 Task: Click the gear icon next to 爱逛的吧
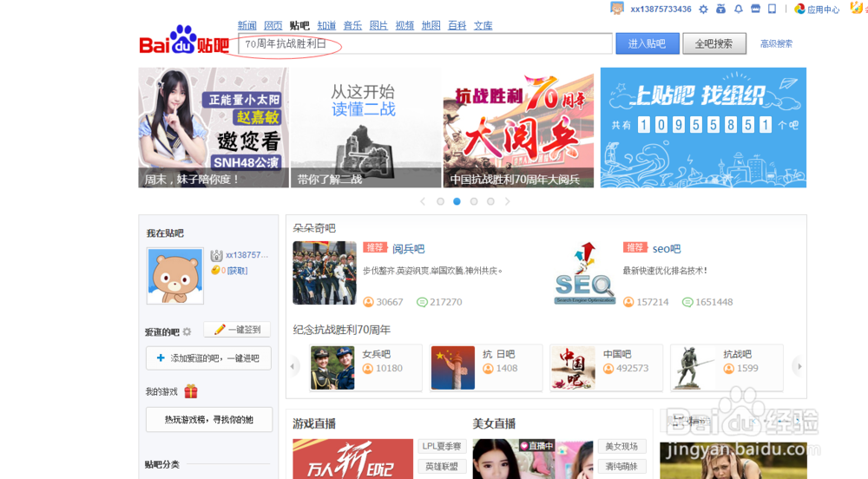187,331
